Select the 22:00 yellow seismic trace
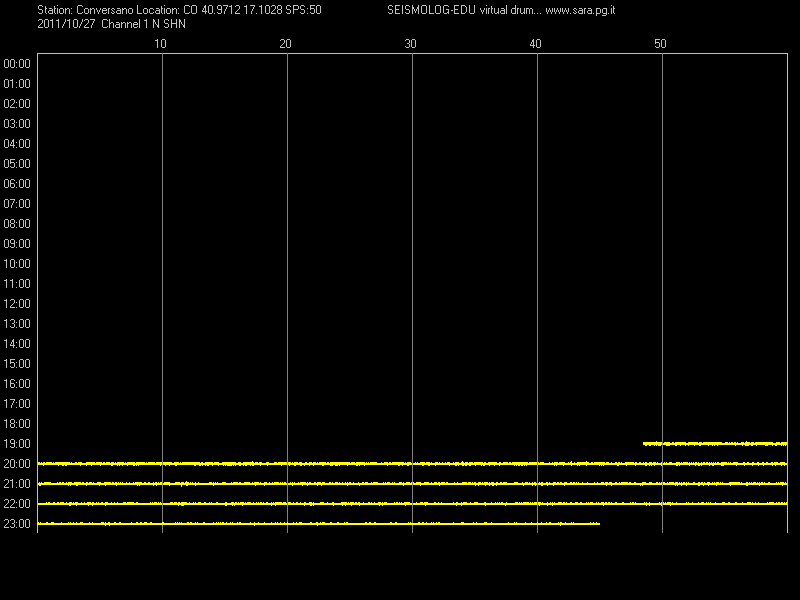 coord(412,504)
